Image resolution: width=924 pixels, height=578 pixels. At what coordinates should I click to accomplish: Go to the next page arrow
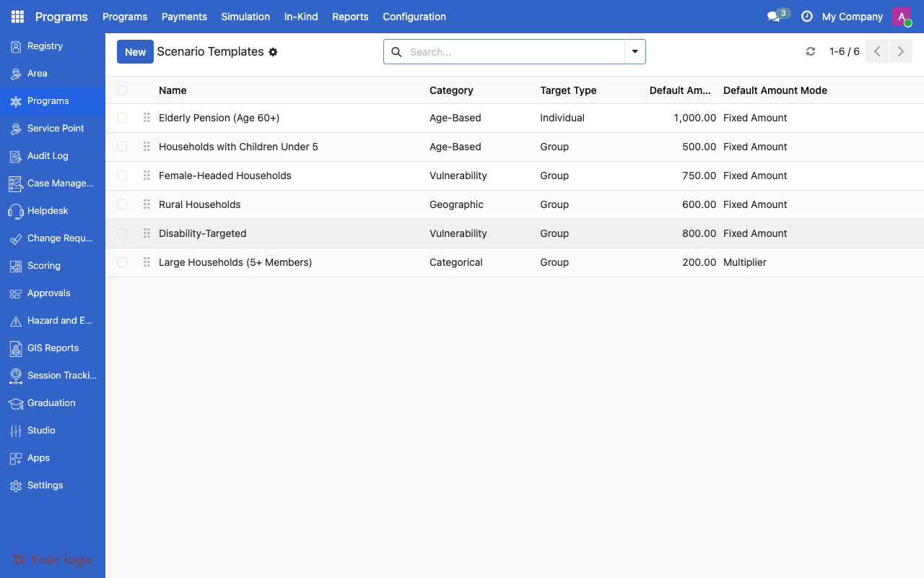tap(901, 51)
